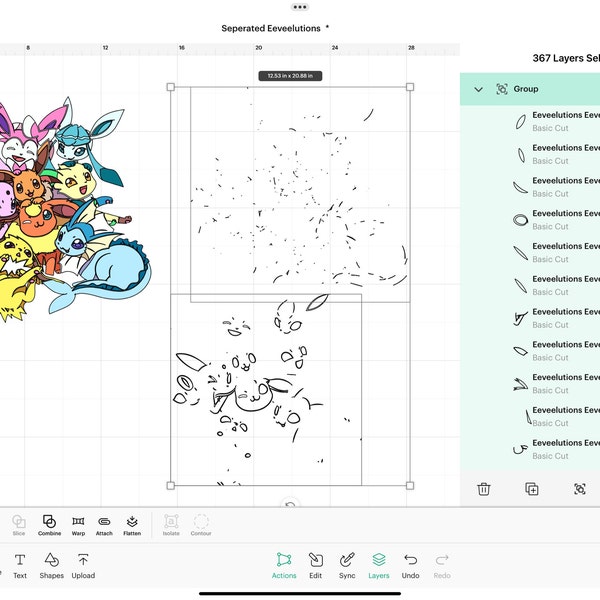Tap the Redo button
Viewport: 600px width, 600px height.
442,566
